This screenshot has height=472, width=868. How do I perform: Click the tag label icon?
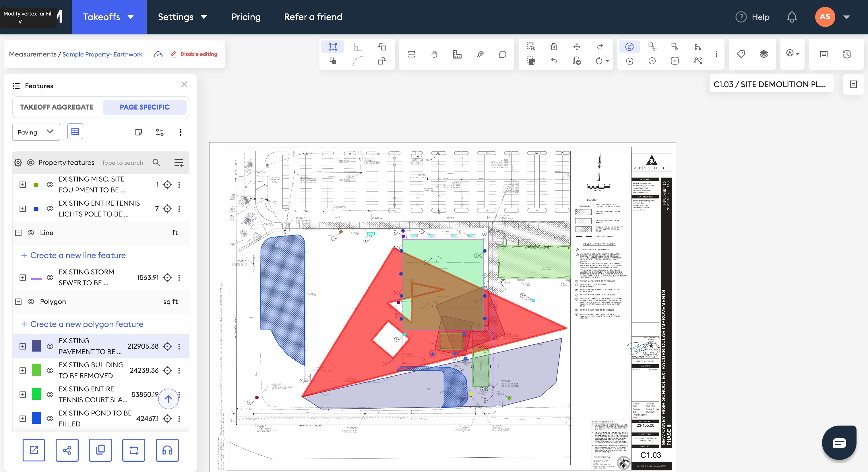click(741, 54)
